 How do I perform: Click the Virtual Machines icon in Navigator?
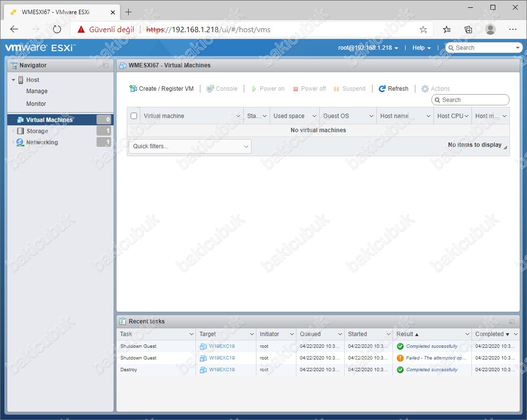click(20, 120)
